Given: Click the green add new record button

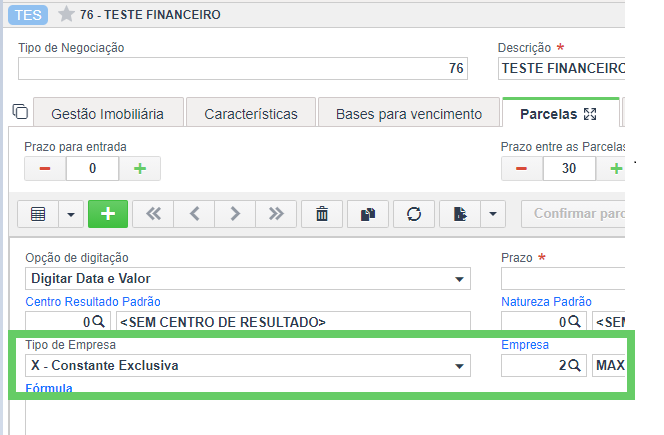Looking at the screenshot, I should (107, 213).
